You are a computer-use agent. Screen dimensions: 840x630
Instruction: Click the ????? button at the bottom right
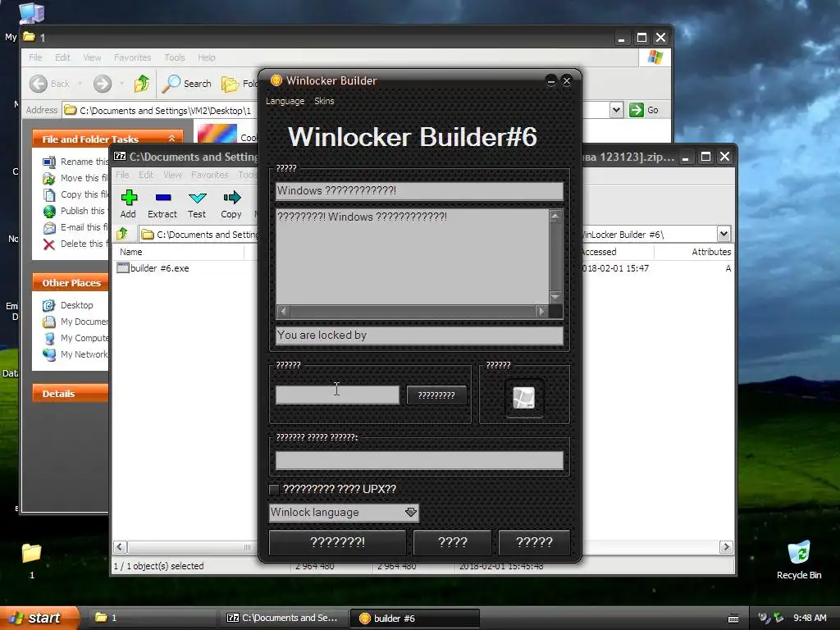click(x=534, y=542)
